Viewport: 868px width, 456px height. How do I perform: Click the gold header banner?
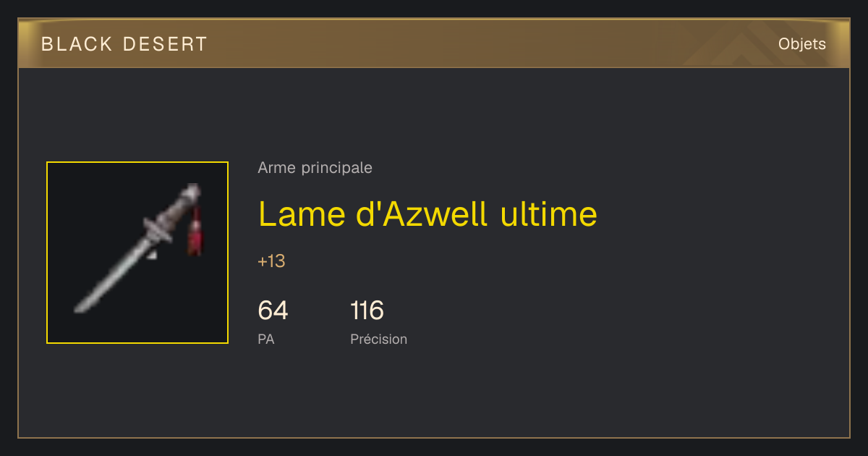coord(434,43)
